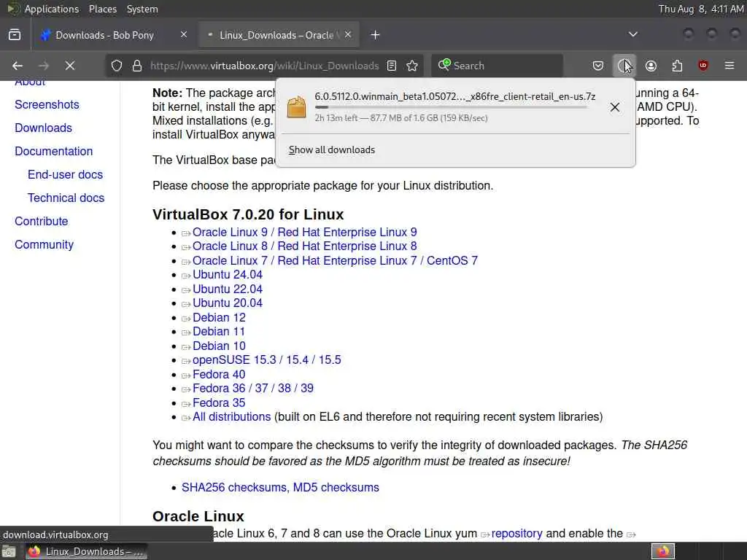Image resolution: width=747 pixels, height=560 pixels.
Task: Open Contribute sidebar link
Action: [42, 222]
